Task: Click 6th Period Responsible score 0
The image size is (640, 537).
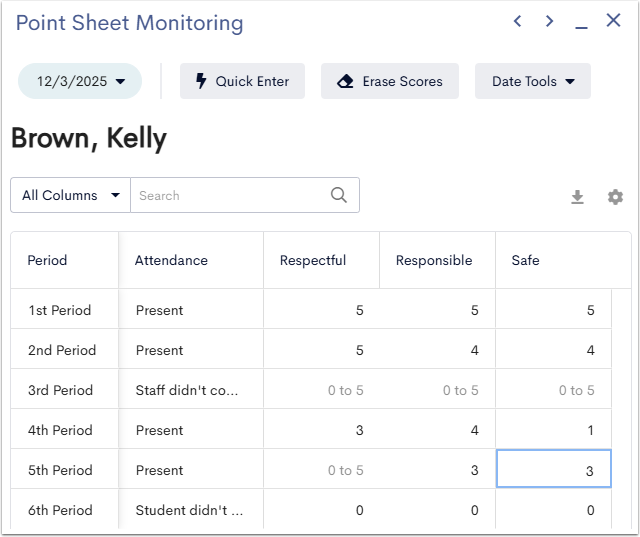Action: tap(438, 510)
